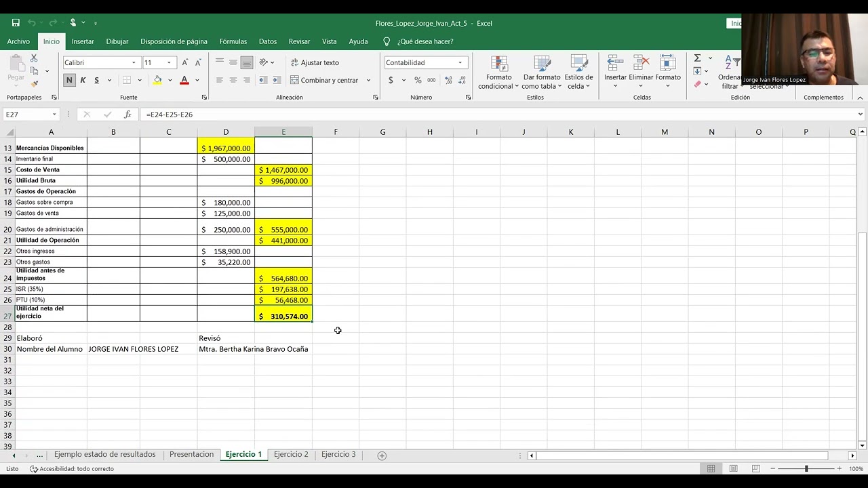Align text to middle icon

click(x=233, y=62)
